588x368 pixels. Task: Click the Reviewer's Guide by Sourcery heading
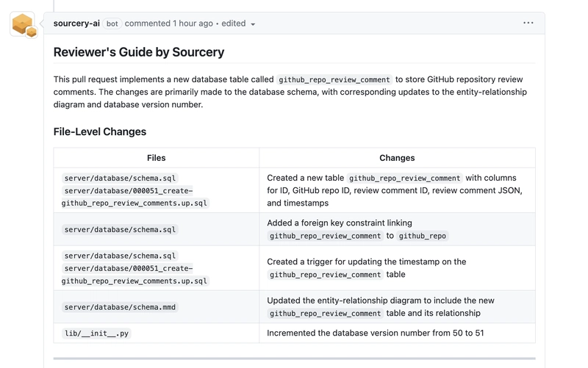pyautogui.click(x=139, y=52)
